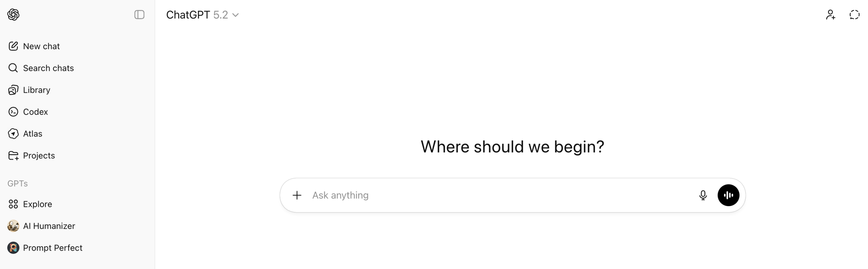Screen dimensions: 868x269
Task: Open the ChatGPT 5.2 model dropdown
Action: tap(202, 15)
